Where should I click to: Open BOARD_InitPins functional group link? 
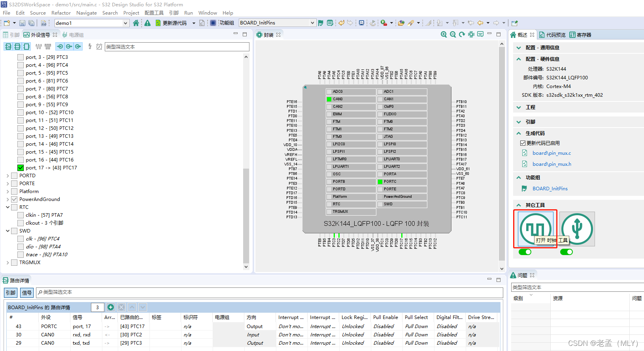click(x=550, y=189)
